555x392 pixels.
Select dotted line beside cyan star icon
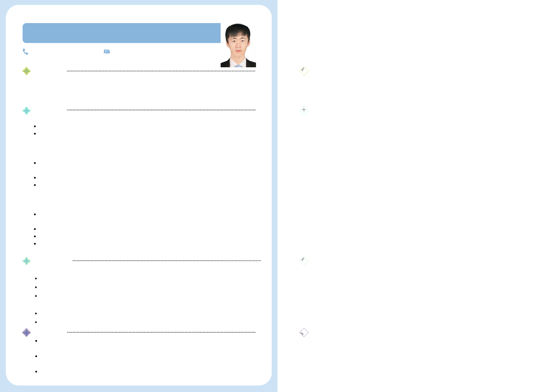point(161,110)
